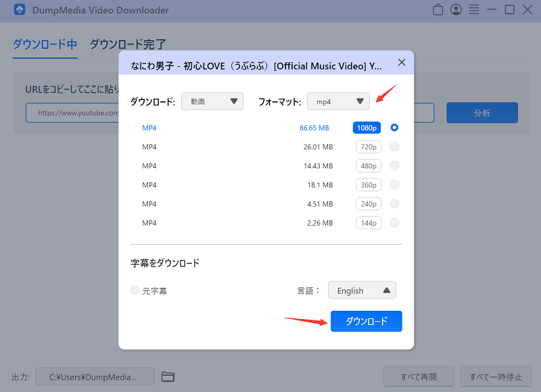Switch to the ダウンロード中 tab
This screenshot has height=392, width=541.
coord(45,45)
